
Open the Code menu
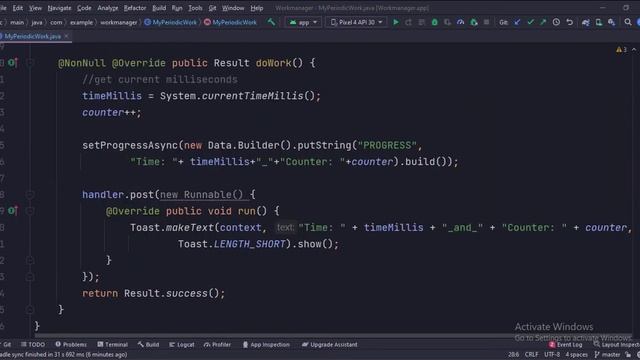[84, 8]
